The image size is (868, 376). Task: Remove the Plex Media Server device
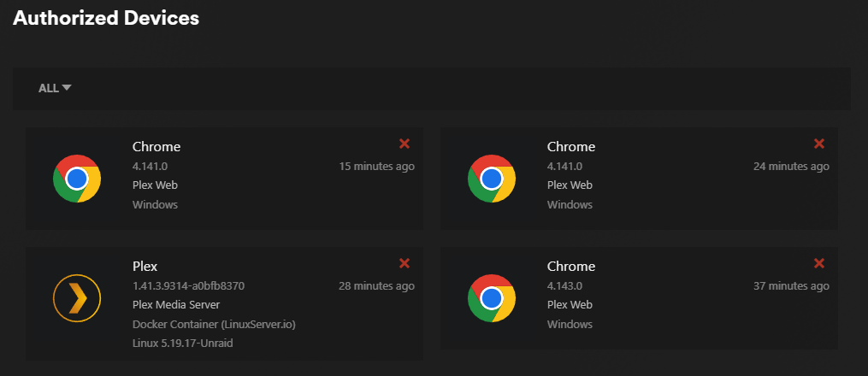[404, 264]
